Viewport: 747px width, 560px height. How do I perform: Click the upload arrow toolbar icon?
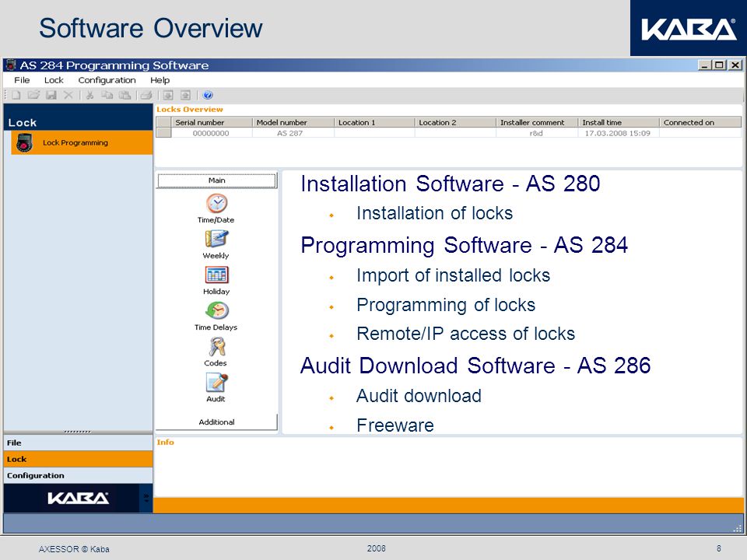tap(185, 95)
